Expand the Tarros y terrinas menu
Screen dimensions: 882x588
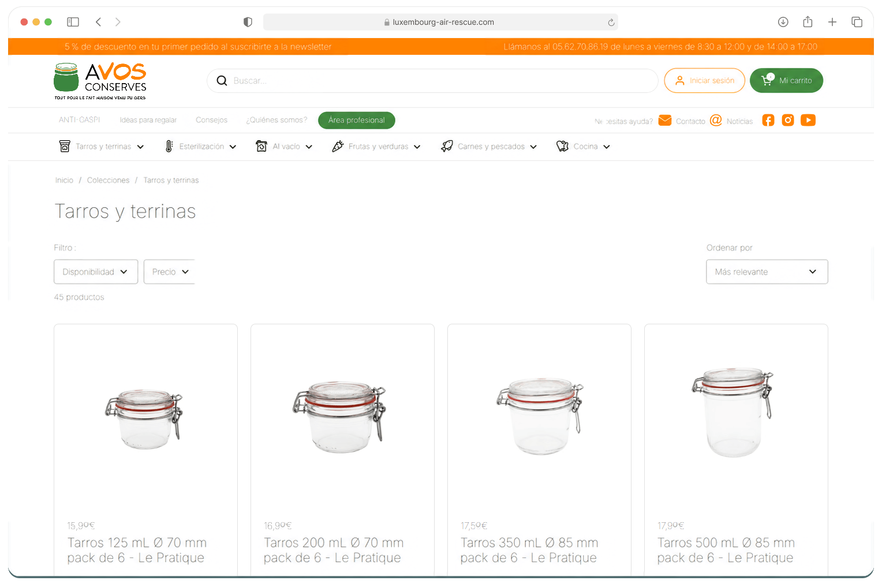pos(102,147)
